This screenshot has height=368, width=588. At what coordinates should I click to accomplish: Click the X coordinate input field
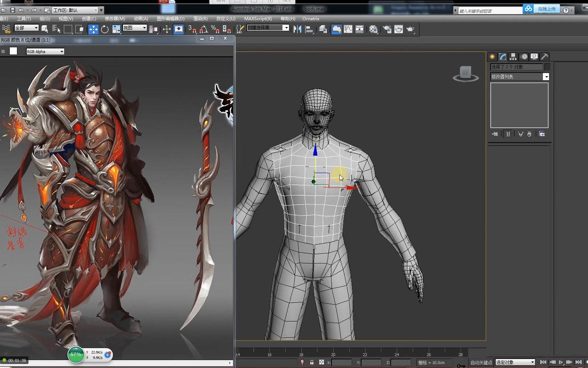pyautogui.click(x=341, y=362)
